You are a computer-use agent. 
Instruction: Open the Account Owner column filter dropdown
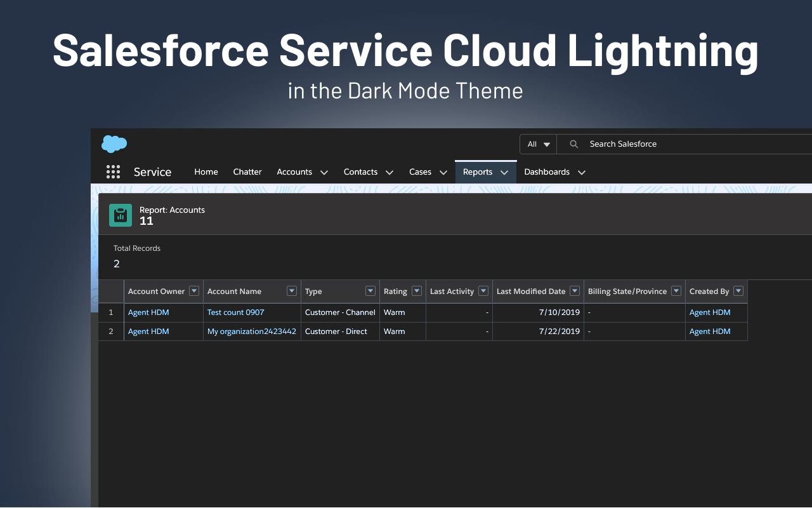[193, 291]
